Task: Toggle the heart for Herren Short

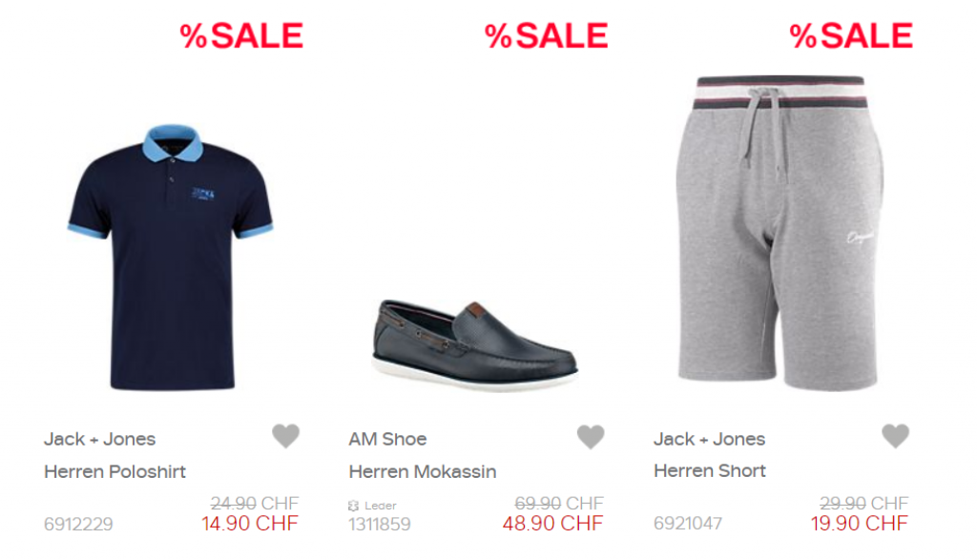Action: (895, 436)
